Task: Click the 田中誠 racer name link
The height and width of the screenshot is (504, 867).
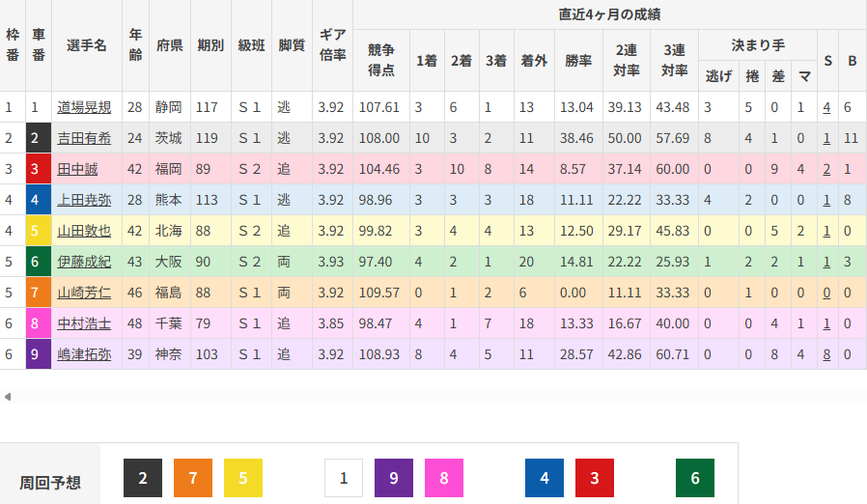Action: (x=77, y=169)
